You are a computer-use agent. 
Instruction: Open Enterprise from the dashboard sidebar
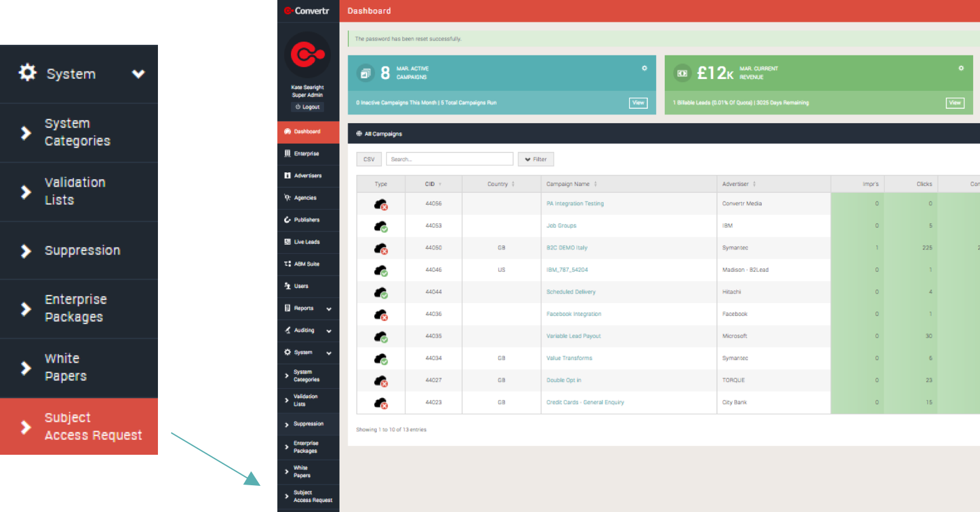(x=308, y=153)
